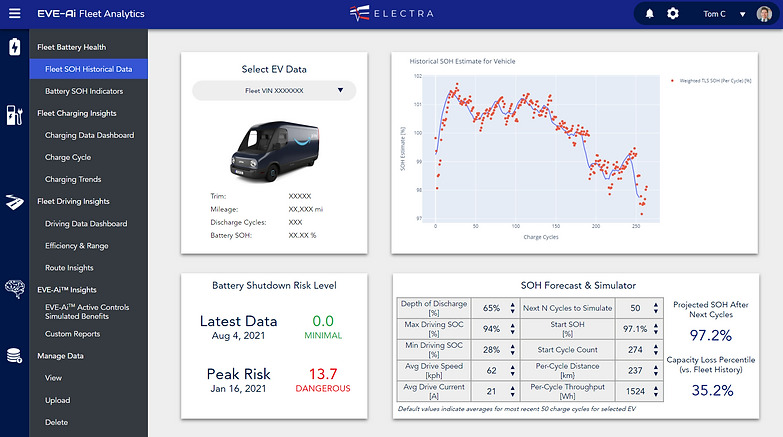Click the projected SOH value 97.2%
This screenshot has width=783, height=437.
click(x=711, y=335)
